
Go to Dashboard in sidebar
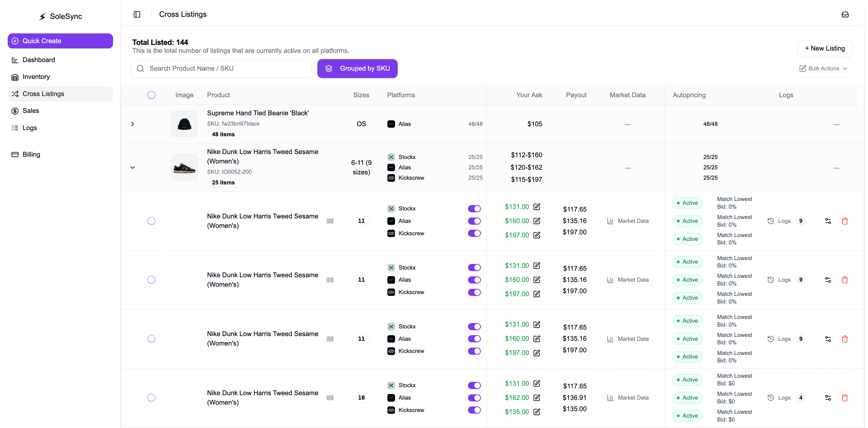click(60, 60)
